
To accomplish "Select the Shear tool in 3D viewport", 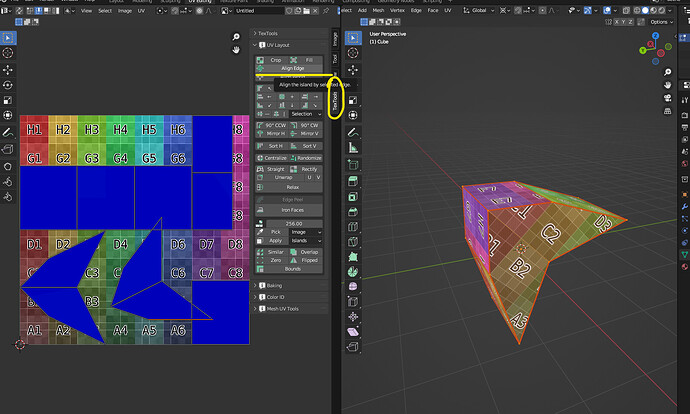I will [353, 332].
